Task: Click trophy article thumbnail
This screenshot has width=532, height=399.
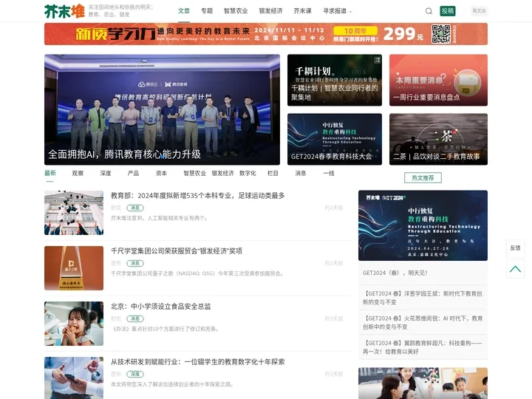Action: (74, 268)
